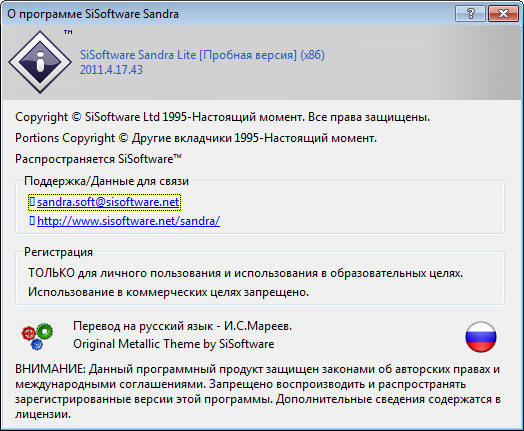This screenshot has height=431, width=524.
Task: Click the Поддержка/Данные для связи group label
Action: (x=107, y=181)
